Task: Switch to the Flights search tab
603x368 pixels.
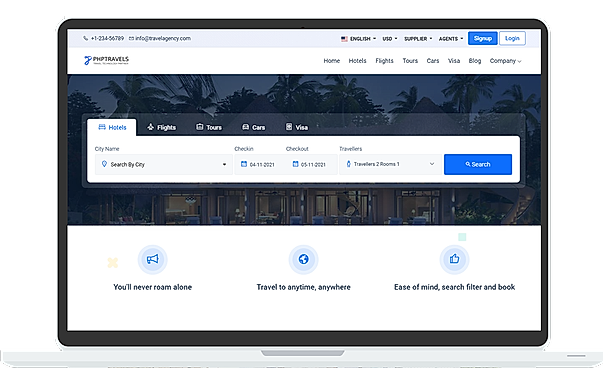Action: (x=162, y=127)
